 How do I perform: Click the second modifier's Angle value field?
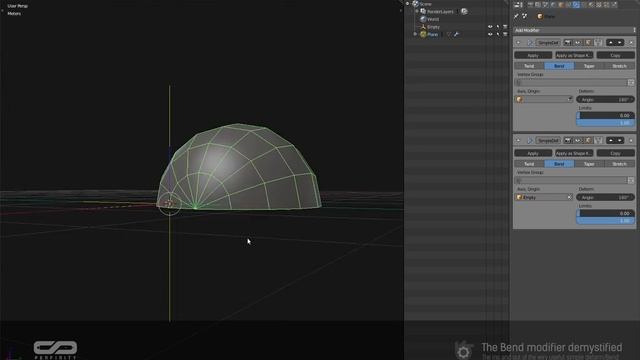605,197
